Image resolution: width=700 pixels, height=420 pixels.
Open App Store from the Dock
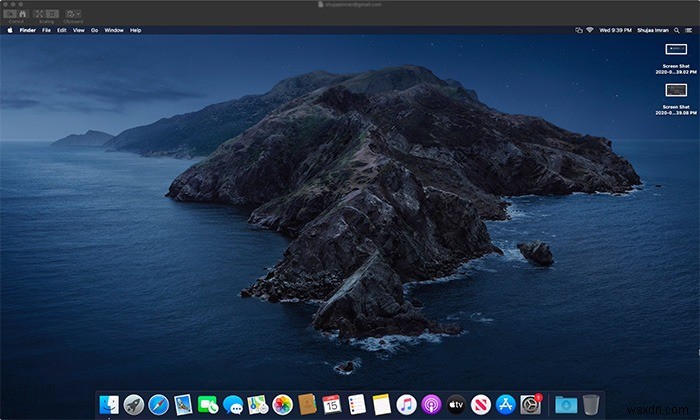[505, 405]
